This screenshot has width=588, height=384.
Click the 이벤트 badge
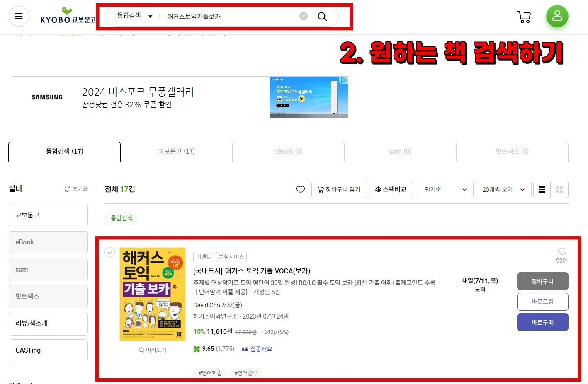click(204, 257)
